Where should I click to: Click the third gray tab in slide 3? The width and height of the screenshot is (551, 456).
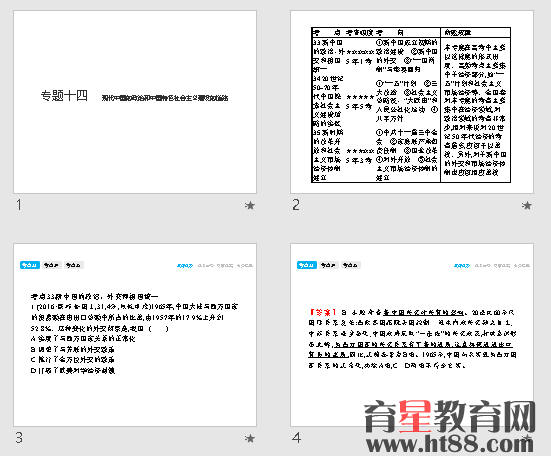73,265
